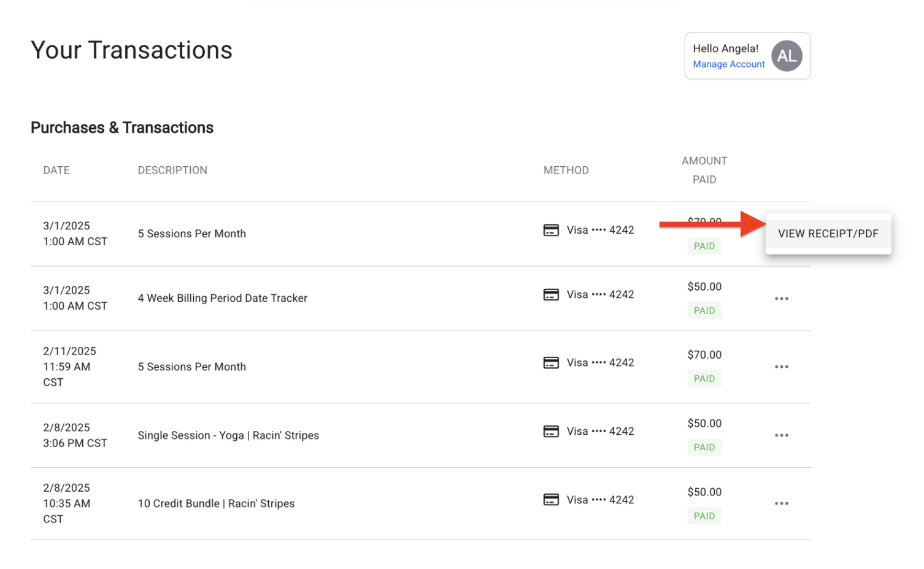
Task: Open more options for 4 Week Billing Period row
Action: (781, 299)
